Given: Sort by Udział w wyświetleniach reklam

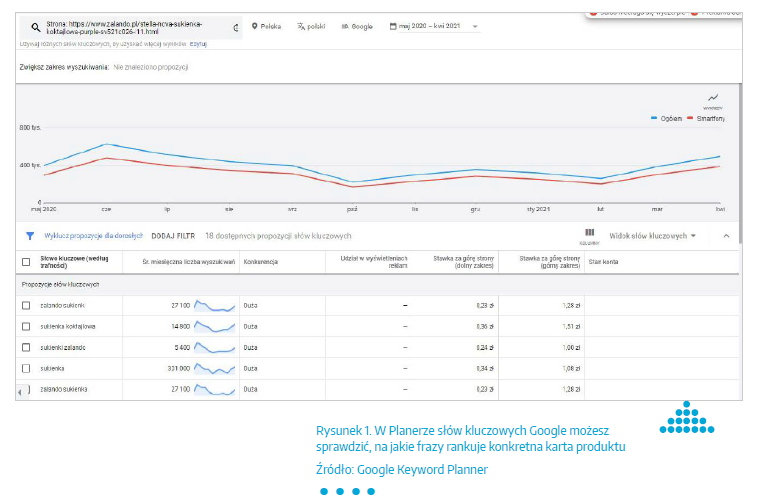Looking at the screenshot, I should coord(374,262).
